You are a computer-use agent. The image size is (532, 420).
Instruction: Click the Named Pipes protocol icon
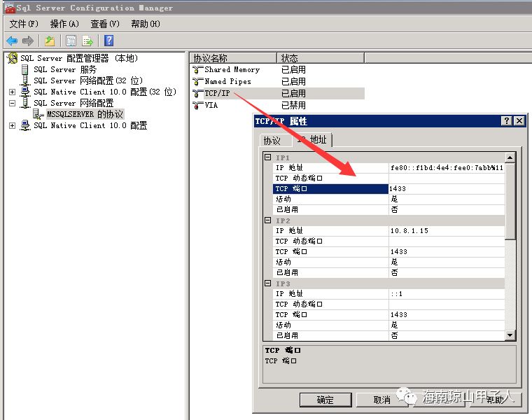tap(197, 82)
